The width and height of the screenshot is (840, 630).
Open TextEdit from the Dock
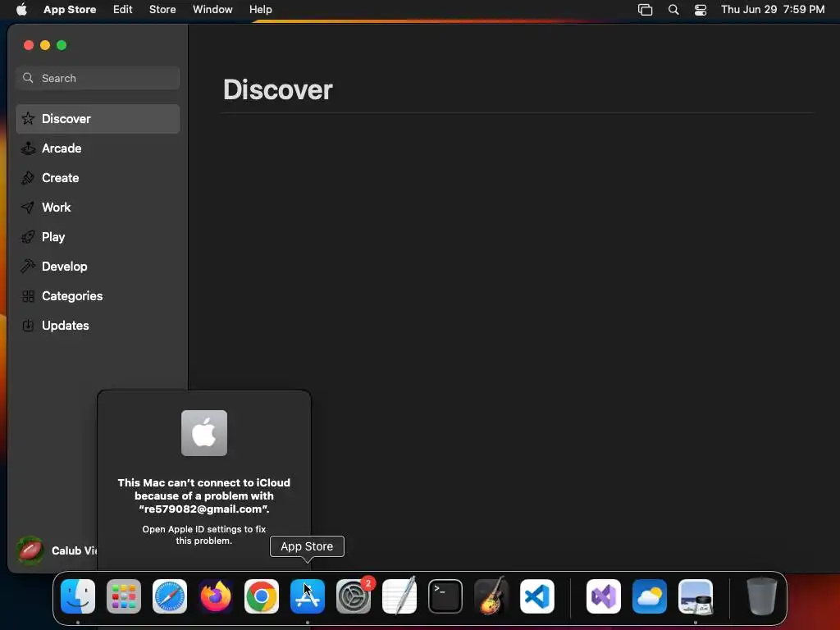(x=399, y=596)
